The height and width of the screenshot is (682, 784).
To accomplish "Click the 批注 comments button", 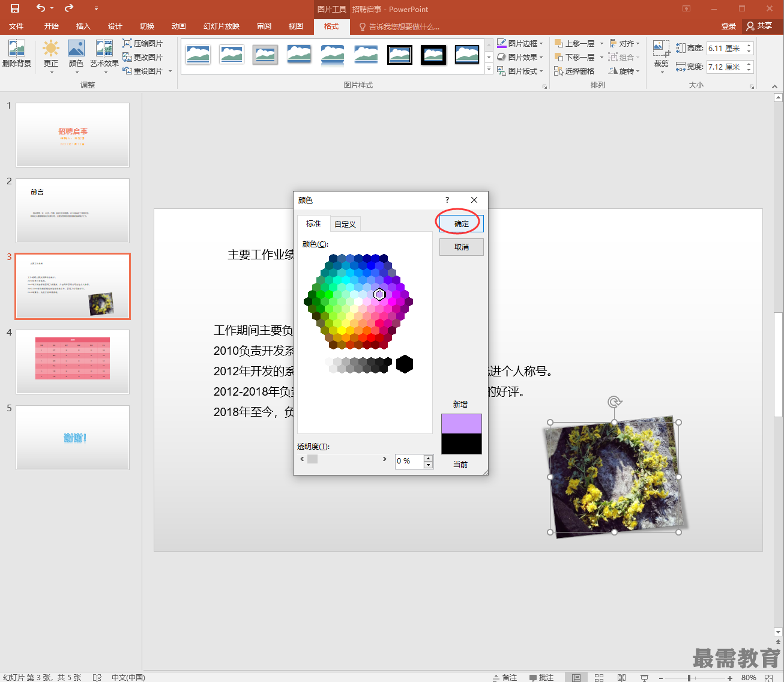I will point(541,677).
